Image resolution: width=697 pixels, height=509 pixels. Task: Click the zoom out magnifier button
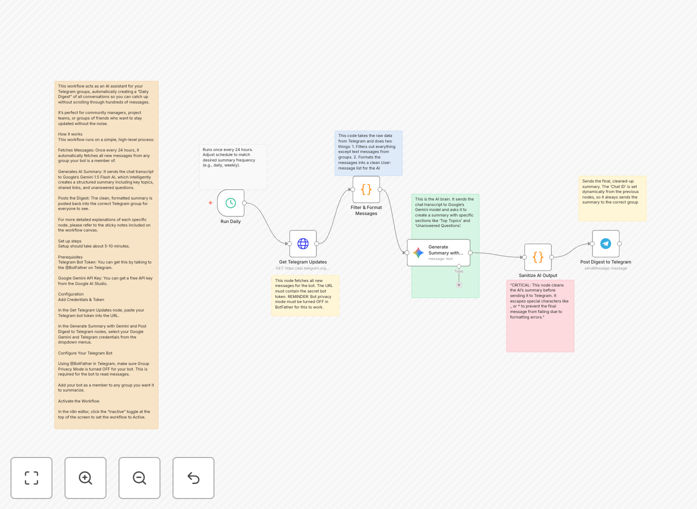pos(139,478)
